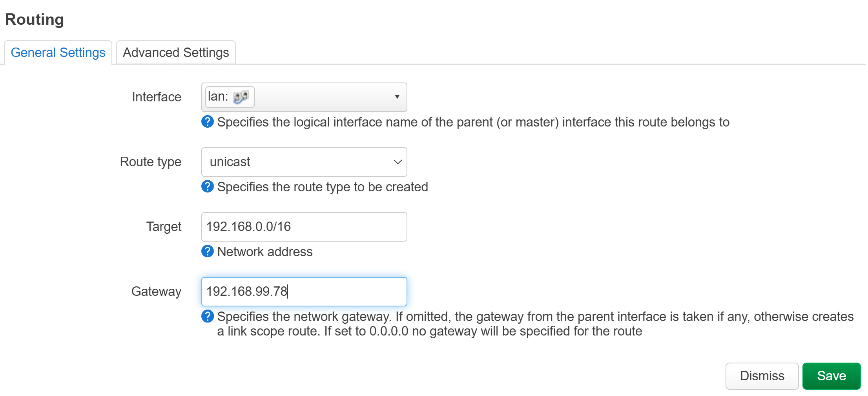Click the Target field label
Screen dimensions: 868x396
(164, 227)
